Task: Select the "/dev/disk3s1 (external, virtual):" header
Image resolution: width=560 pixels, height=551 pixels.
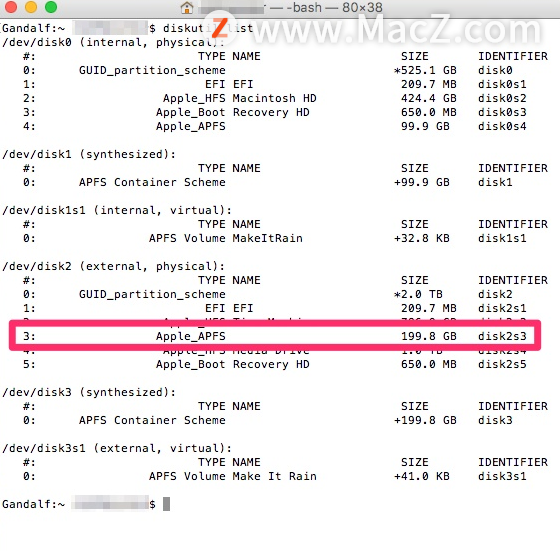Action: (117, 448)
